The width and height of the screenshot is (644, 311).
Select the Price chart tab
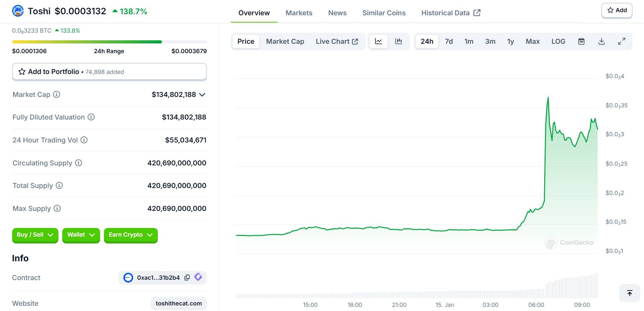(x=246, y=41)
